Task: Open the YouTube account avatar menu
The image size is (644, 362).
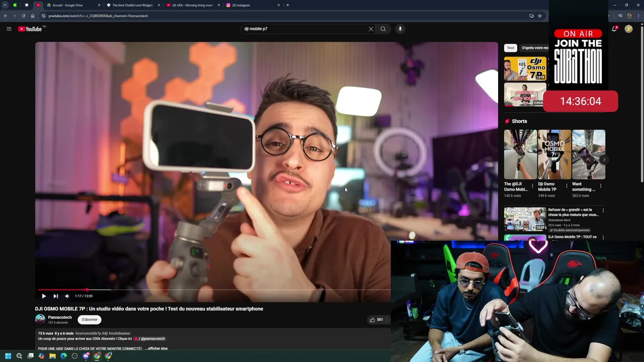Action: tap(628, 29)
